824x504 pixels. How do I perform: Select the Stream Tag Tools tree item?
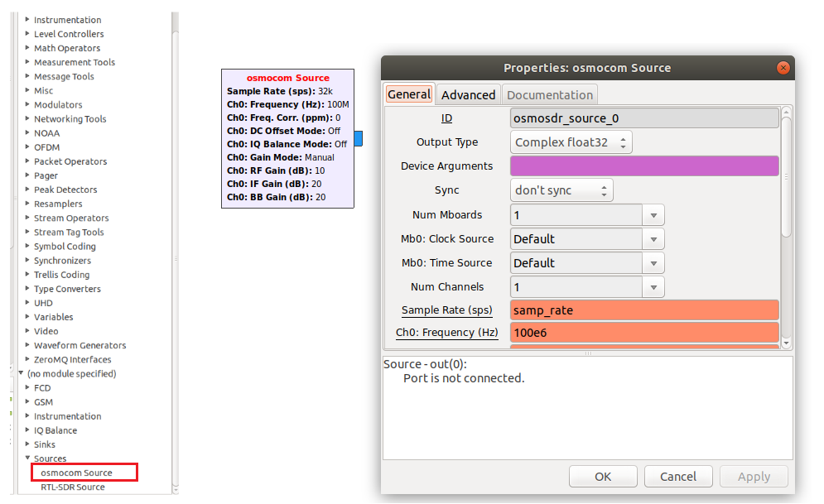click(69, 232)
